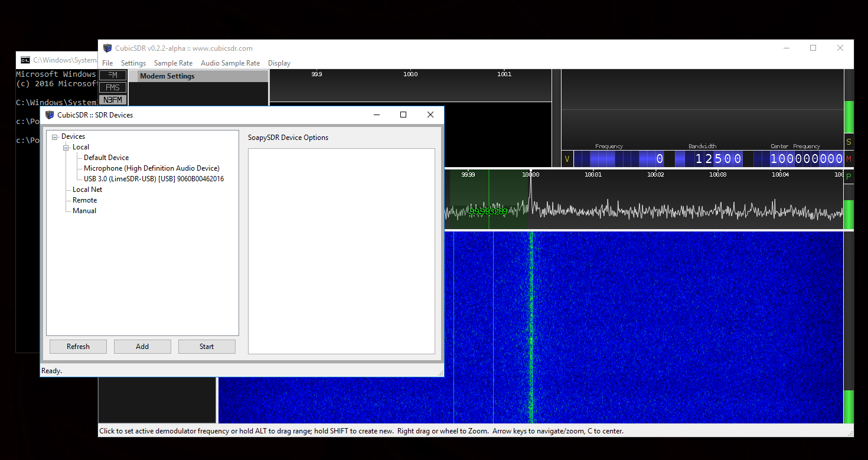
Task: Click the Add device button
Action: tap(142, 347)
